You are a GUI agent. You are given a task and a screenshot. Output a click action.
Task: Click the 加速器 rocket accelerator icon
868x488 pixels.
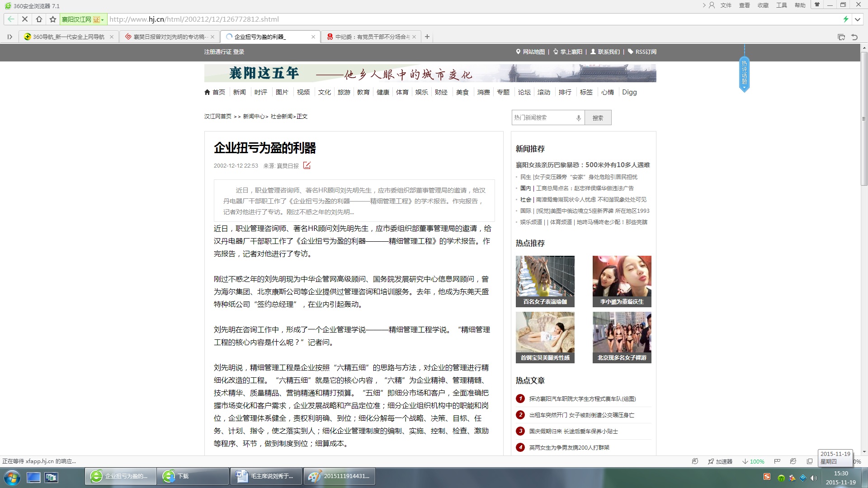tap(711, 461)
